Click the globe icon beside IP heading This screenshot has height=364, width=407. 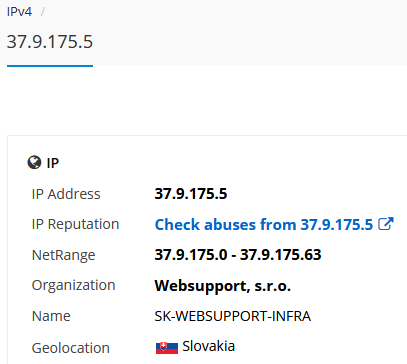point(34,163)
